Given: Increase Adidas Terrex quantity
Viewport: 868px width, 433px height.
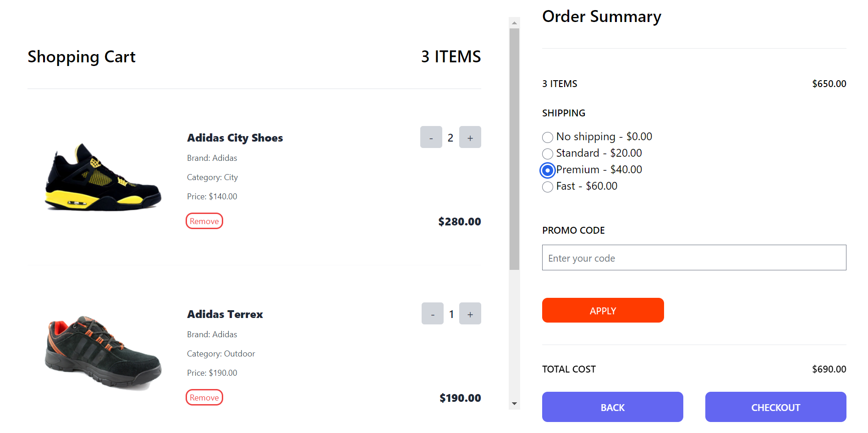Looking at the screenshot, I should tap(470, 314).
